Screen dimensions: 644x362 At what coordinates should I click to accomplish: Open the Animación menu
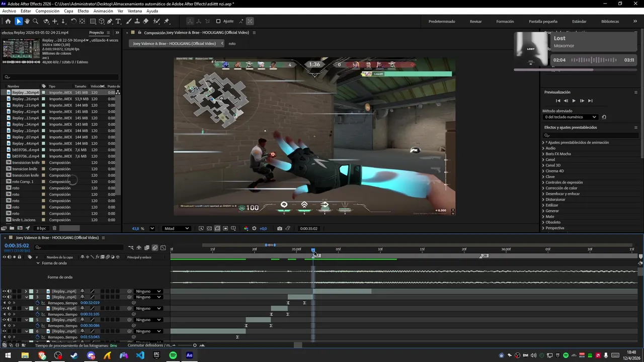pyautogui.click(x=103, y=11)
